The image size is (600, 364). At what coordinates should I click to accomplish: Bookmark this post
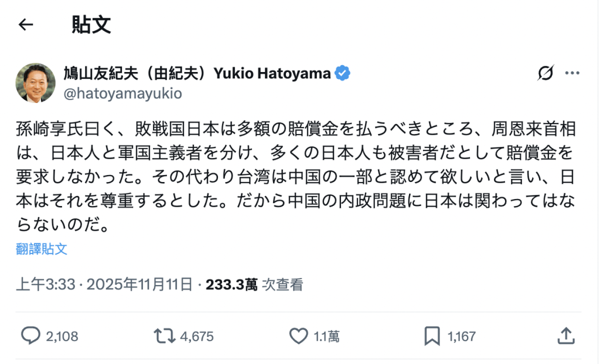[x=432, y=336]
